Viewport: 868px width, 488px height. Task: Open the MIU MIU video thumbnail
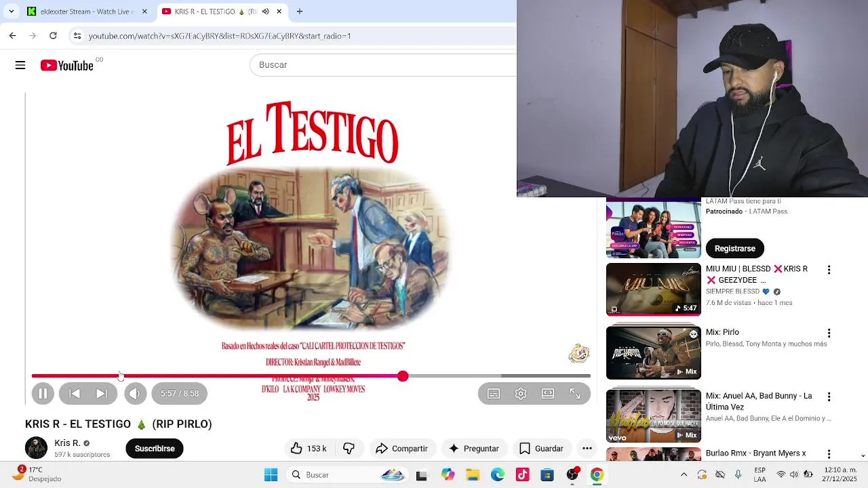point(653,289)
